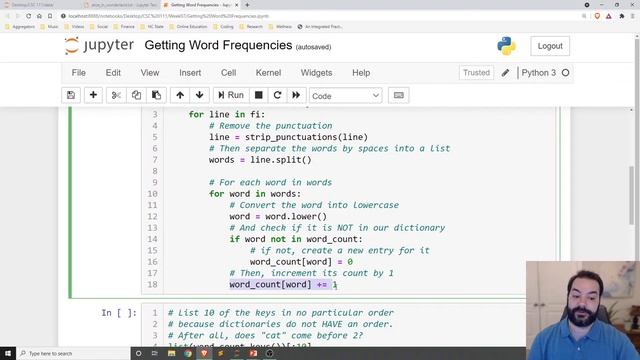Move selected cell up arrow
Viewport: 640px width, 360px height.
pos(180,95)
